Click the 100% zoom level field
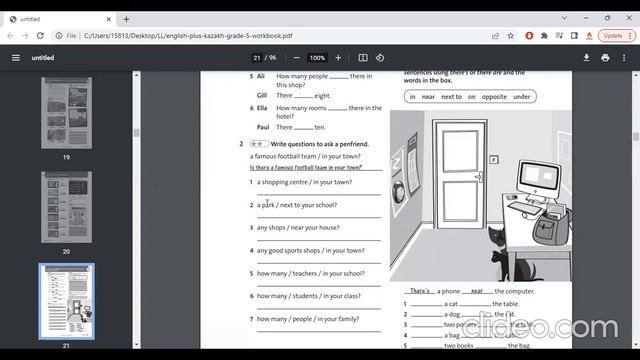640x360 pixels. pyautogui.click(x=317, y=58)
